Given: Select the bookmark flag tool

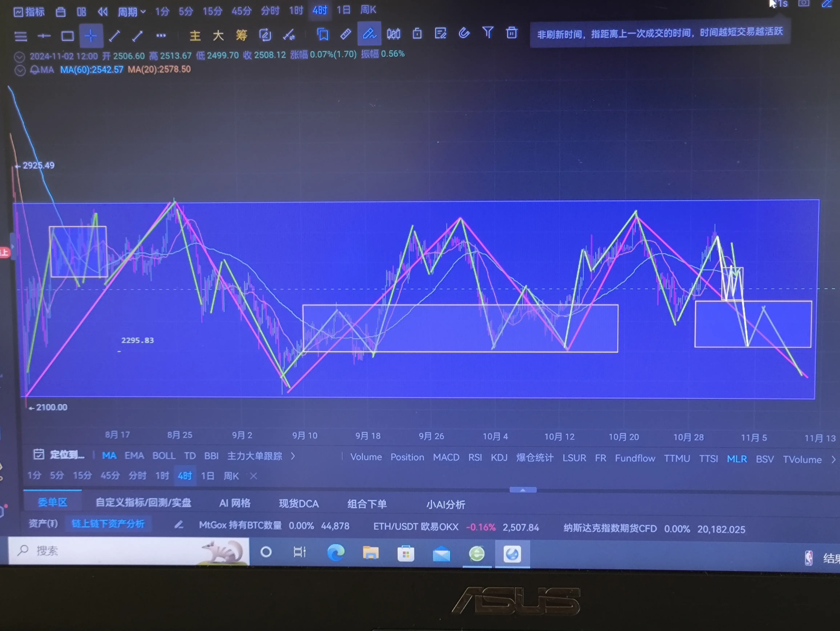Looking at the screenshot, I should pyautogui.click(x=322, y=35).
